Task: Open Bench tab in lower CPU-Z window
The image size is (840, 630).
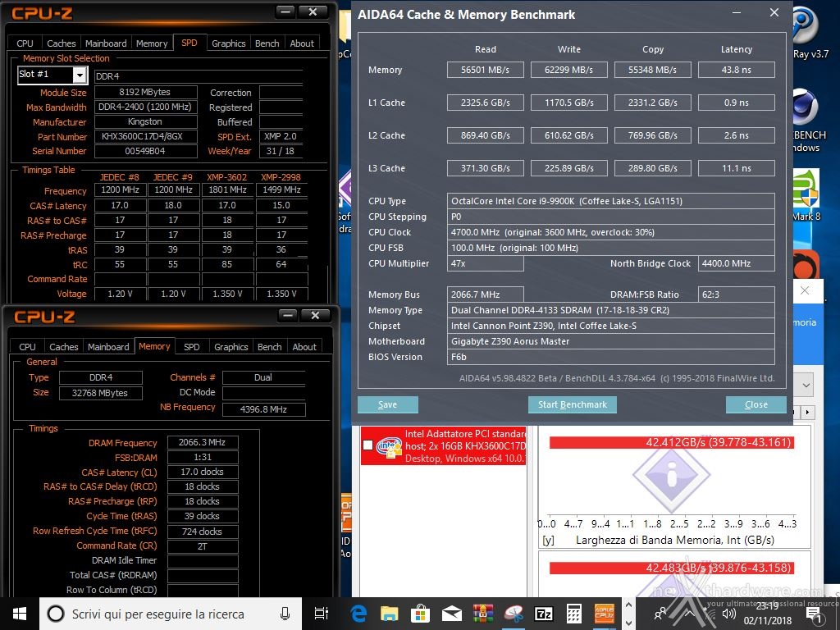Action: coord(269,347)
